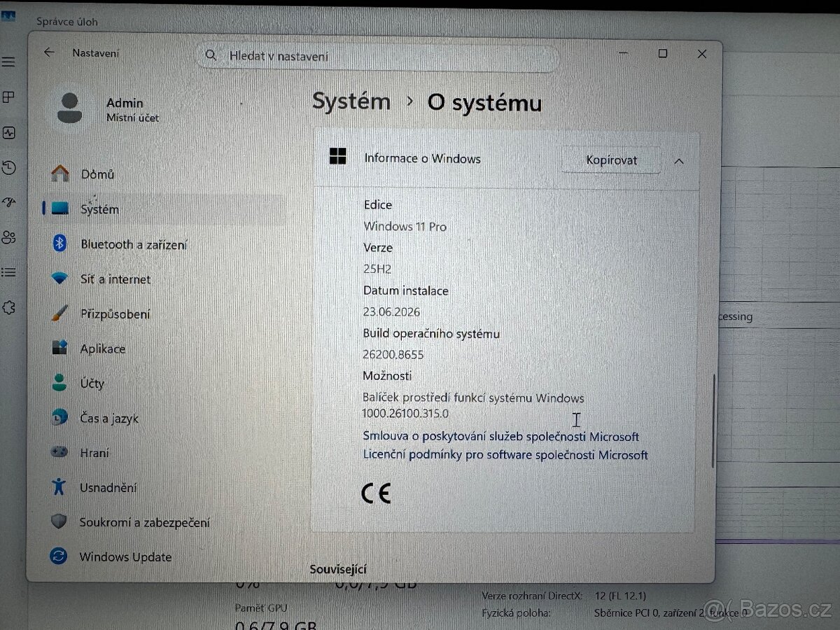The width and height of the screenshot is (840, 630).
Task: Click the Přizpůsobení brush icon
Action: (59, 314)
